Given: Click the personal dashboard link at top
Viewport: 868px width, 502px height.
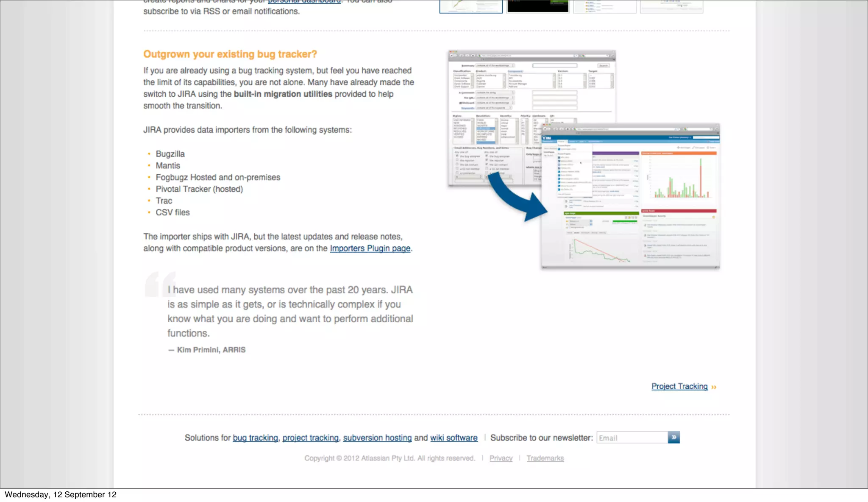Looking at the screenshot, I should click(x=304, y=1).
